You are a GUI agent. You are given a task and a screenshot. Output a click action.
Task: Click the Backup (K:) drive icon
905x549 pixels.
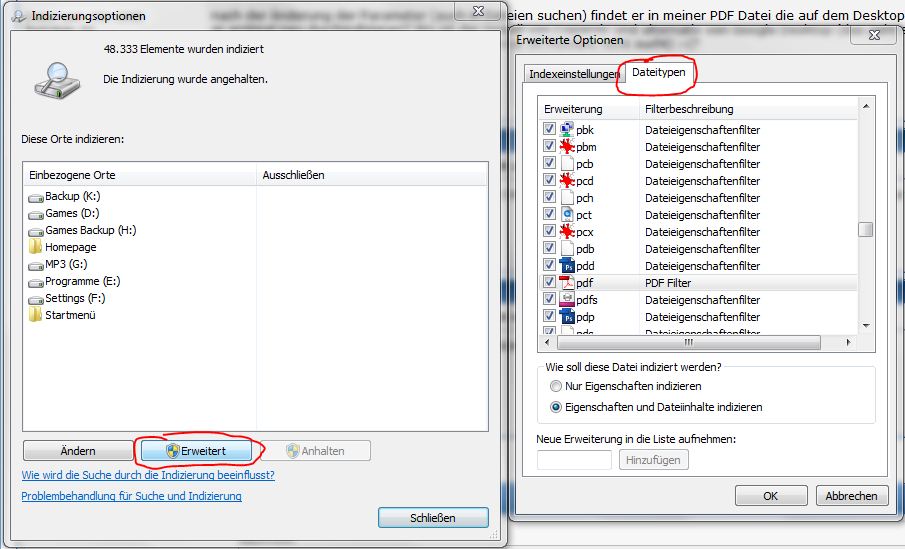36,197
